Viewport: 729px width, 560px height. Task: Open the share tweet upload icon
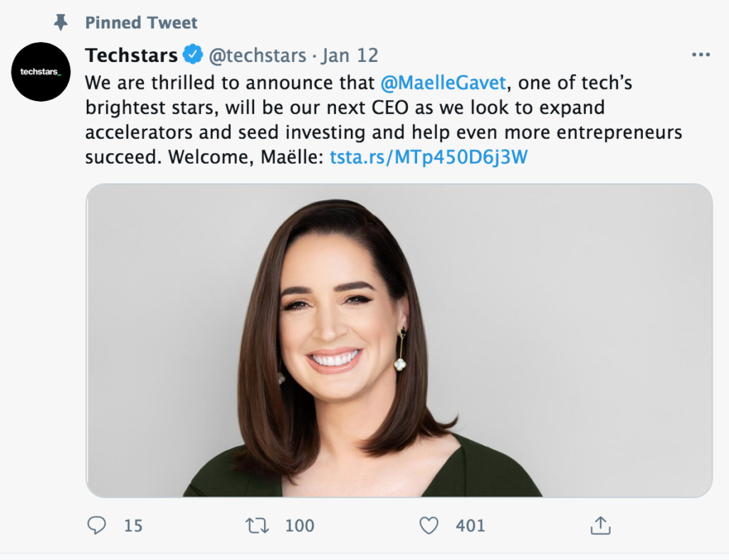point(600,526)
